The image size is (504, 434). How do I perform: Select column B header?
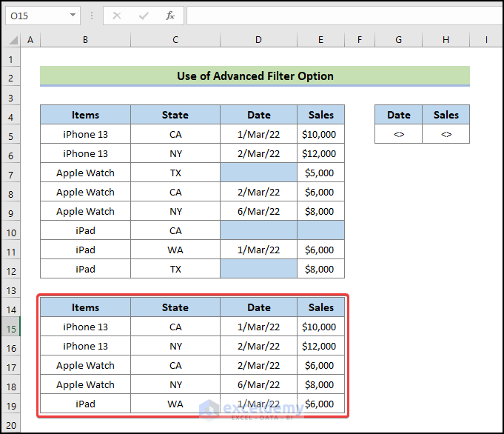click(86, 40)
